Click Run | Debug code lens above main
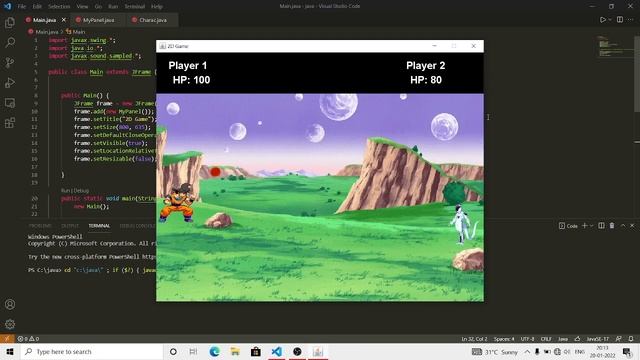This screenshot has height=360, width=640. (75, 190)
